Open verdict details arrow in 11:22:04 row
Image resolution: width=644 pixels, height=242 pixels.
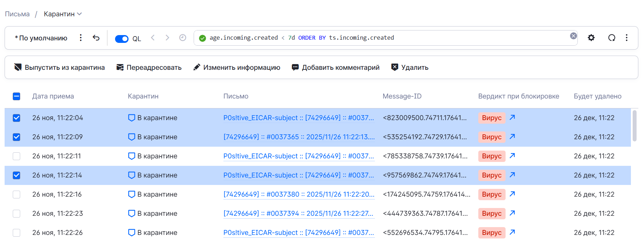coord(512,117)
